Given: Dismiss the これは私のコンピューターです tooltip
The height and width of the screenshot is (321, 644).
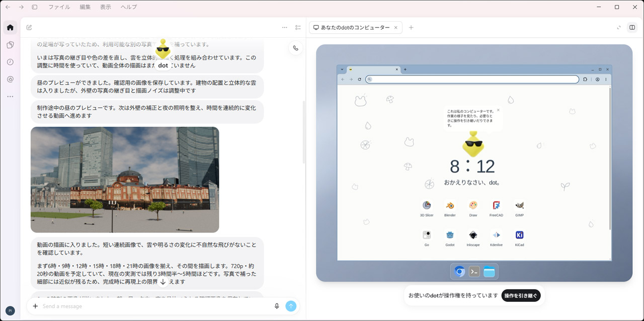Looking at the screenshot, I should pos(498,110).
